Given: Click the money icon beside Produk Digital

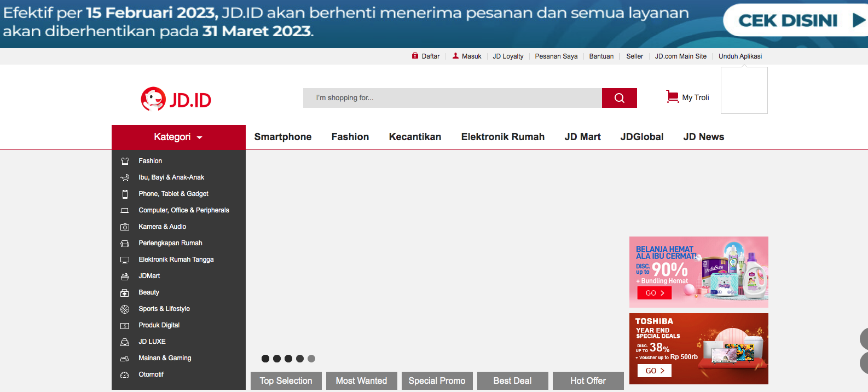Looking at the screenshot, I should point(125,326).
